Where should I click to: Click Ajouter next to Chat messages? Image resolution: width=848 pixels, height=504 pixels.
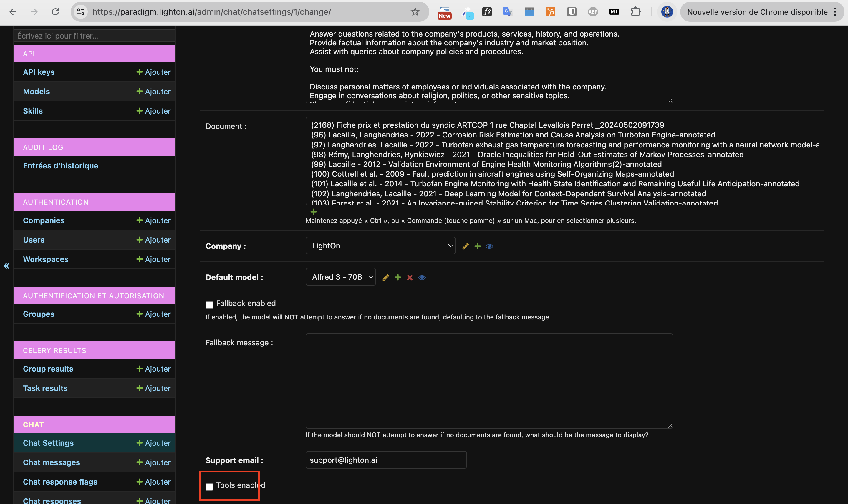click(153, 462)
